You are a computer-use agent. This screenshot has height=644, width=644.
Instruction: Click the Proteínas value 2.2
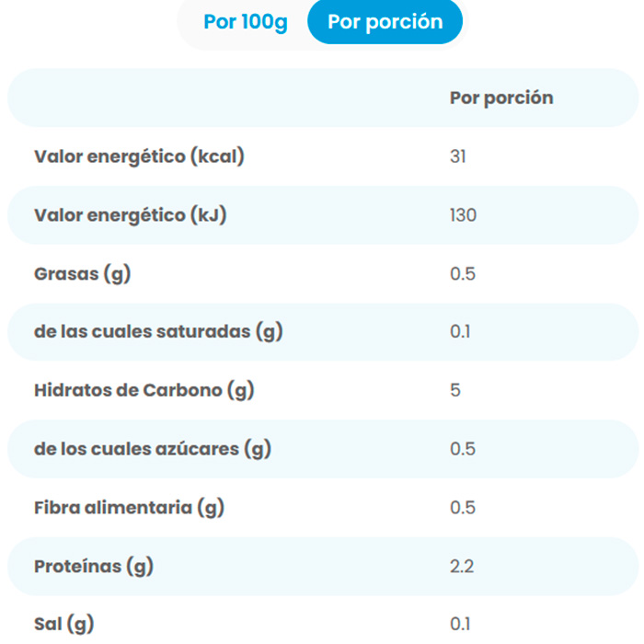click(x=462, y=566)
